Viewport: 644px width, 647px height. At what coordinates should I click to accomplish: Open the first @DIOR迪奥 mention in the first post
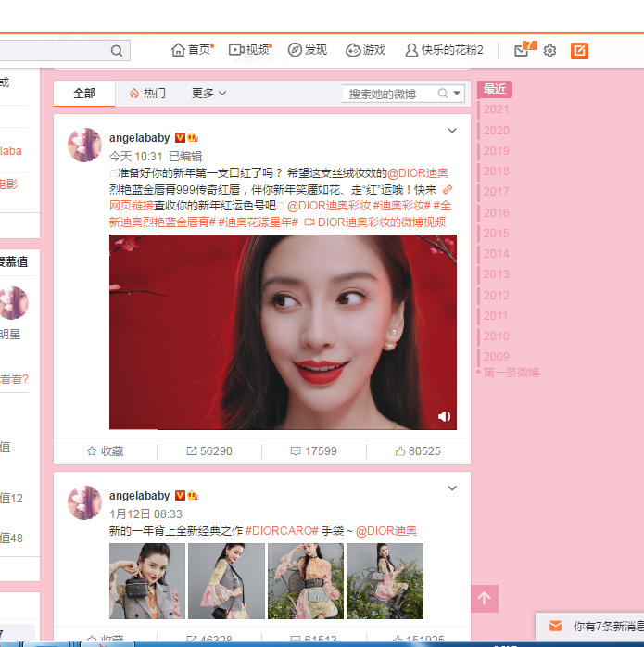[x=418, y=173]
